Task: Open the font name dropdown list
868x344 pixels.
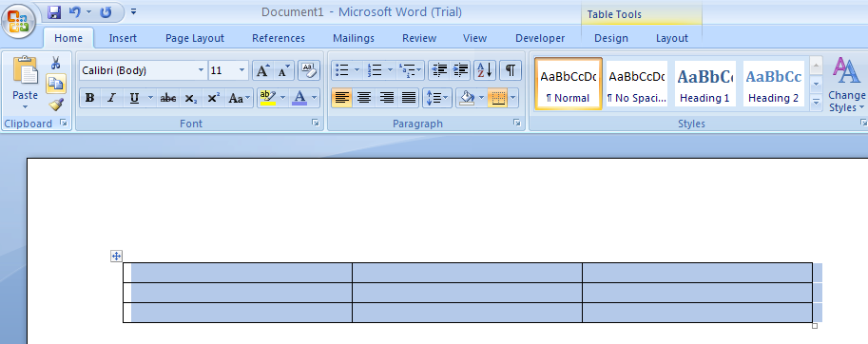Action: pyautogui.click(x=201, y=70)
